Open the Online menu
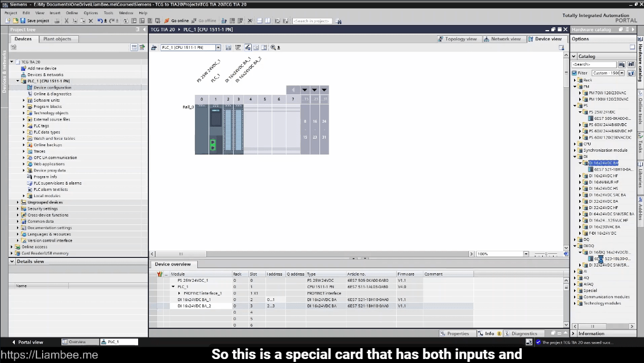This screenshot has width=644, height=363. (72, 12)
